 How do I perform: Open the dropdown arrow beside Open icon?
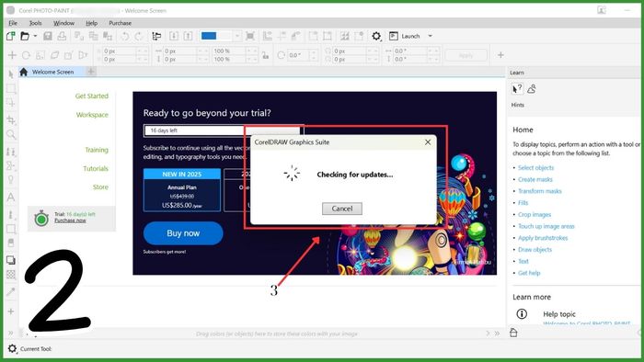[35, 36]
